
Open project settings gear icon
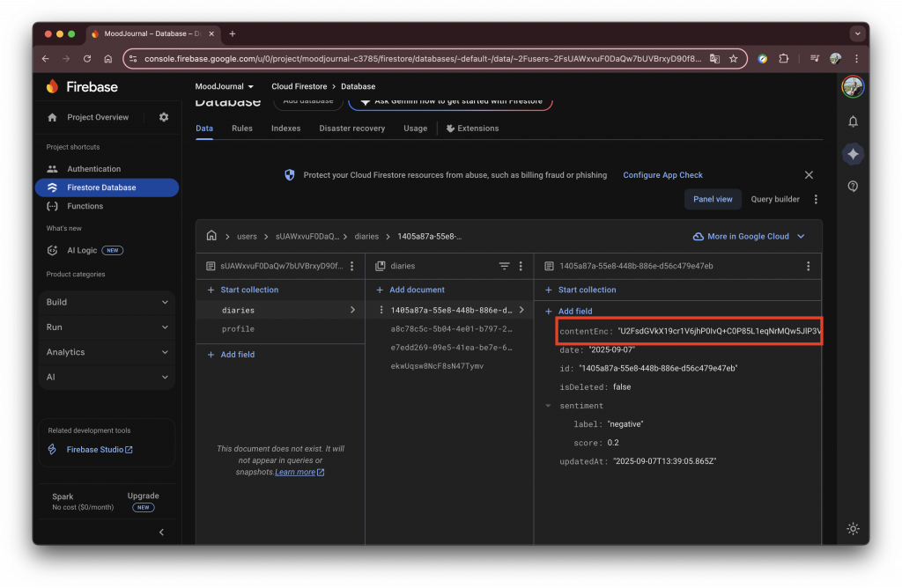164,117
